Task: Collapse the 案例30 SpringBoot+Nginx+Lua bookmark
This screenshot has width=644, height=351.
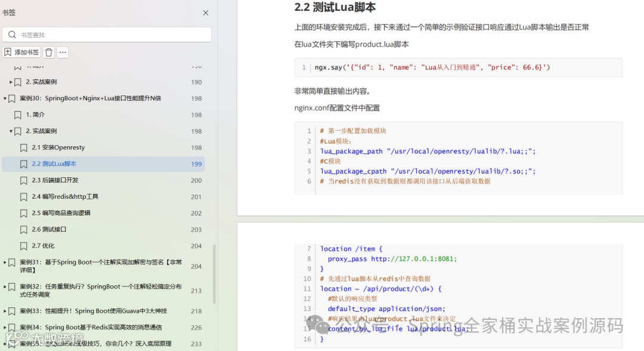Action: click(x=5, y=98)
